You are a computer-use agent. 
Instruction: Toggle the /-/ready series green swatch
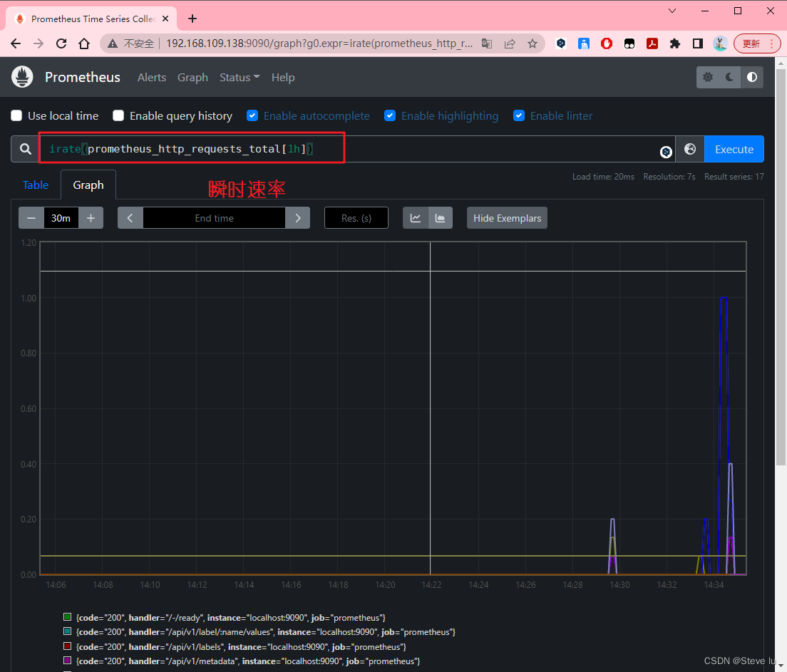[67, 616]
